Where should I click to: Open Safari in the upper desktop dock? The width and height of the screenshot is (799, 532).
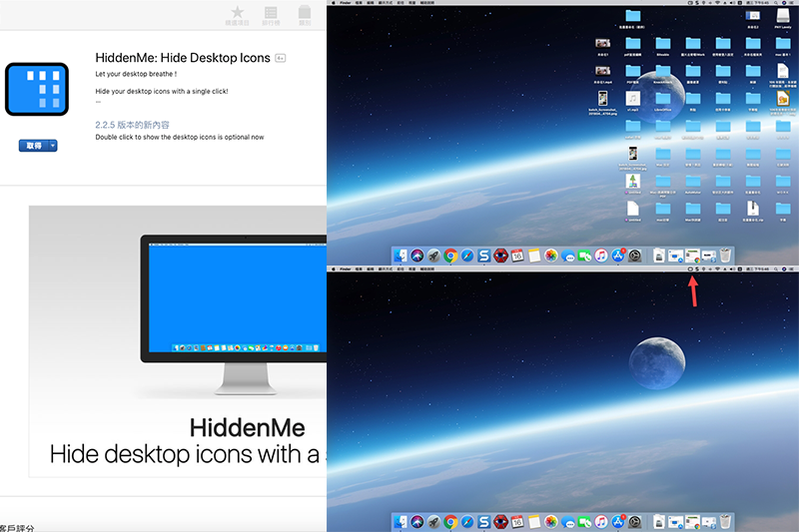pos(467,256)
